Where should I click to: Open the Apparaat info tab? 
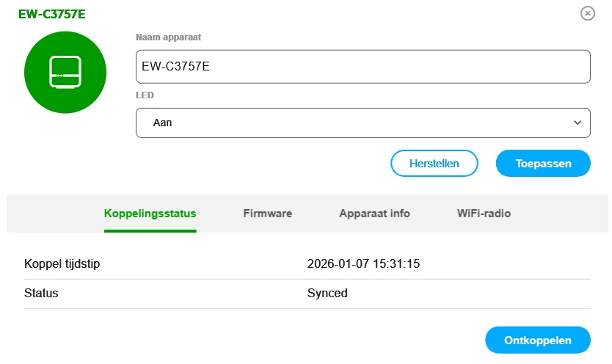click(374, 214)
